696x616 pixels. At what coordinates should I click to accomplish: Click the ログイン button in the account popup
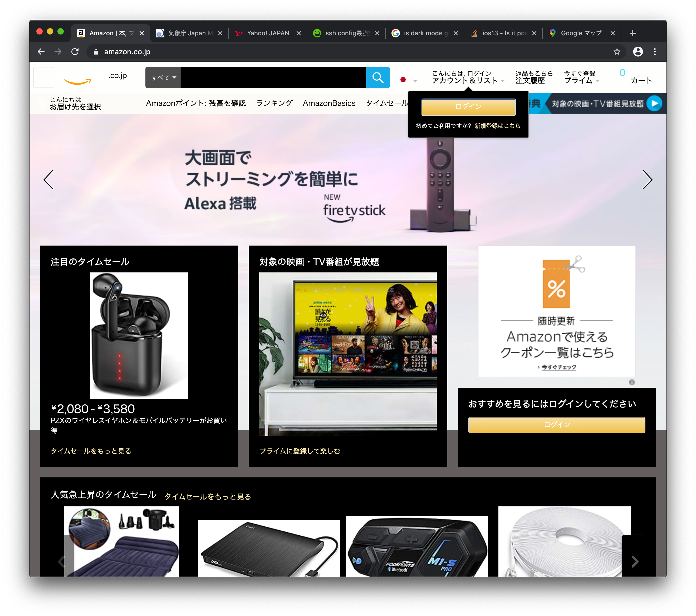coord(468,107)
